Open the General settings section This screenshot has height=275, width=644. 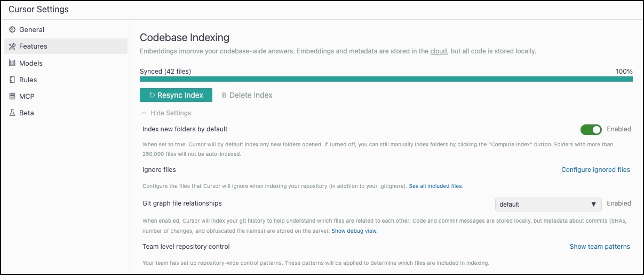coord(66,30)
